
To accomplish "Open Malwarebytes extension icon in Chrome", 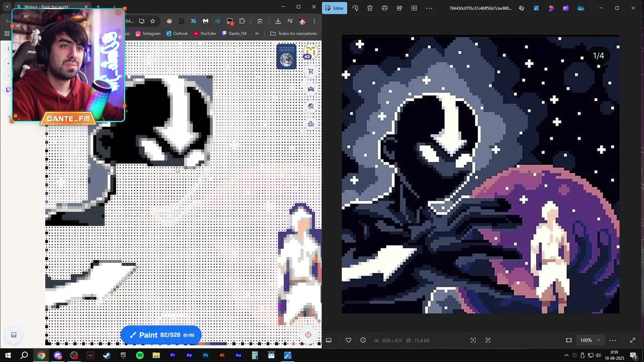I will click(205, 21).
